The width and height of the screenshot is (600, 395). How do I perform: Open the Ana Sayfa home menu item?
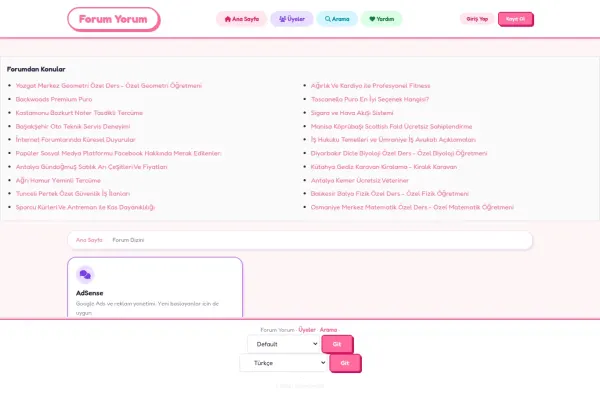tap(241, 19)
